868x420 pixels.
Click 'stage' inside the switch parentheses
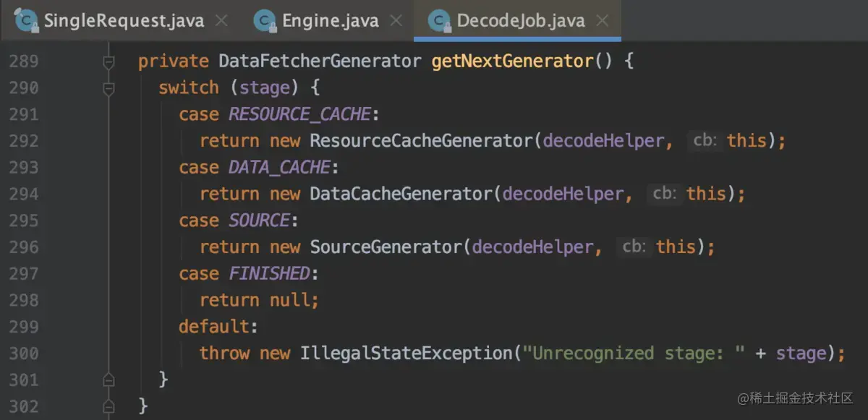pyautogui.click(x=265, y=88)
